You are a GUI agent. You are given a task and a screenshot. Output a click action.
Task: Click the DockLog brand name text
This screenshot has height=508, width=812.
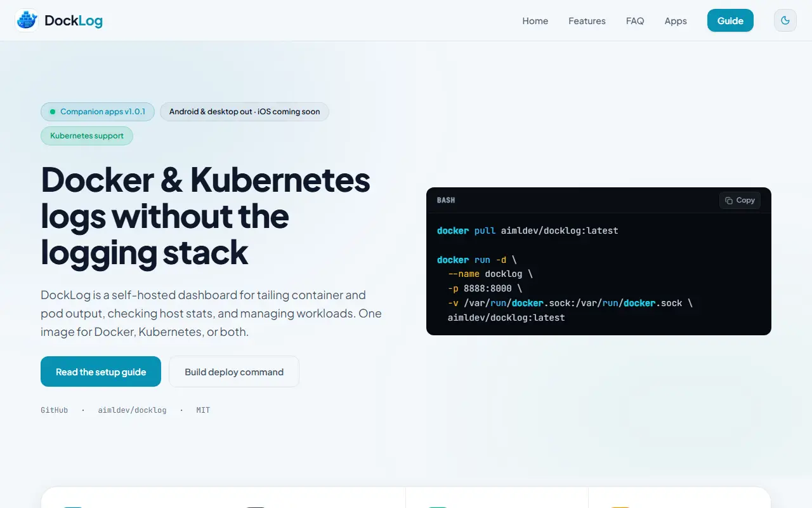[74, 21]
